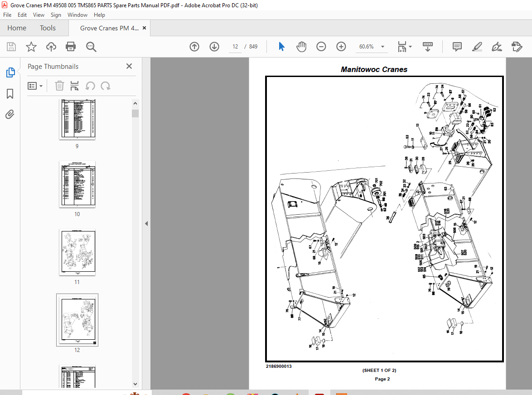Open the Edit menu
The height and width of the screenshot is (395, 532).
pyautogui.click(x=22, y=15)
